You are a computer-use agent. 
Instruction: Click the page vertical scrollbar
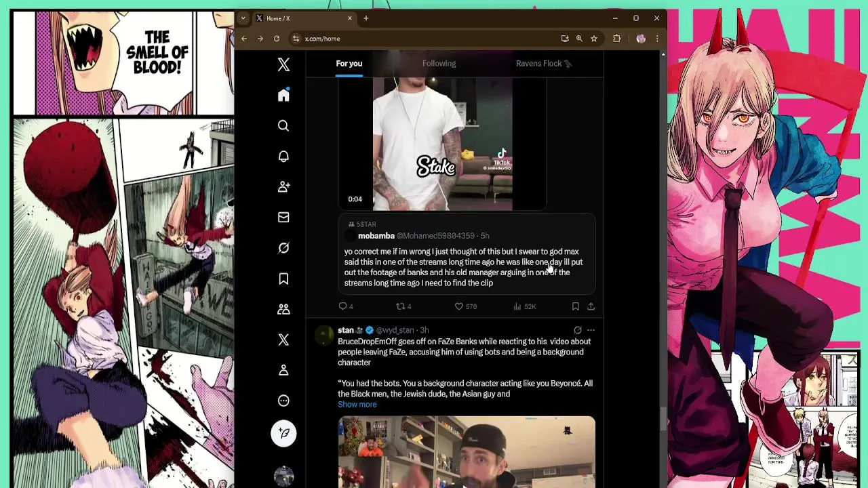(x=663, y=419)
